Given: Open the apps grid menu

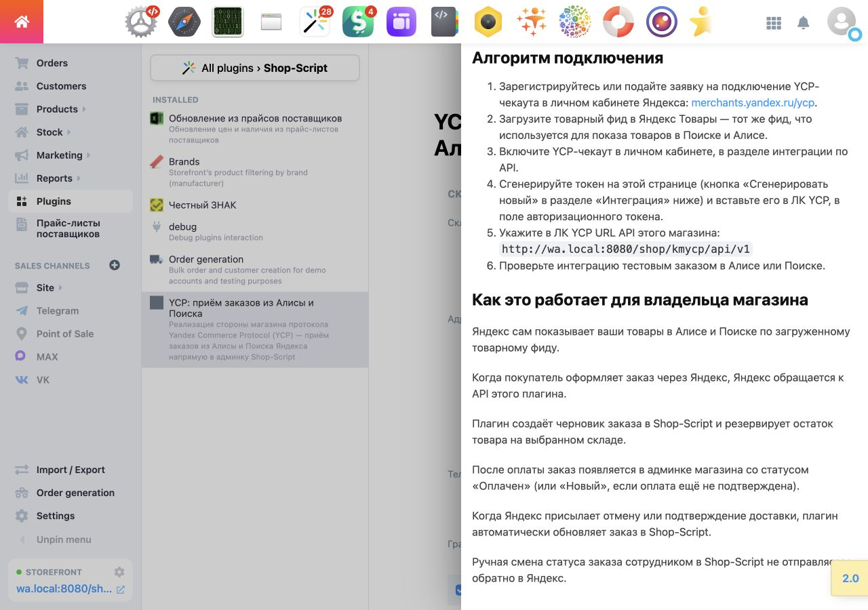Looking at the screenshot, I should [x=774, y=23].
